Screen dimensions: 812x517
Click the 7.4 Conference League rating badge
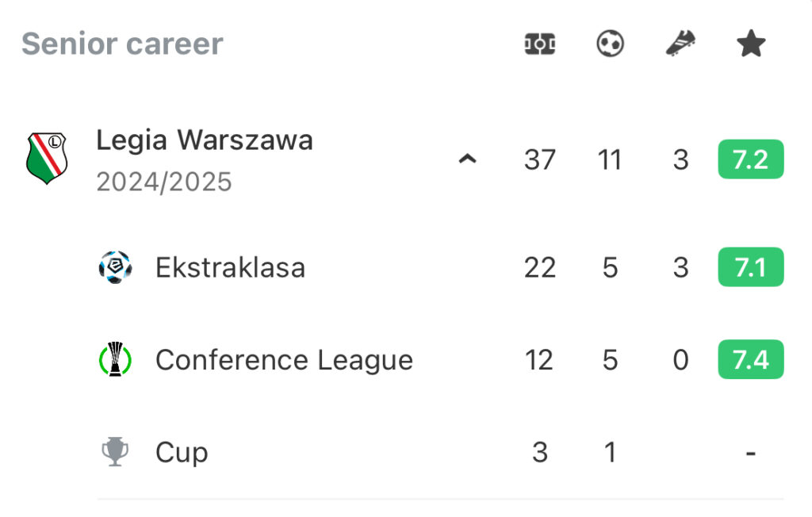(751, 359)
